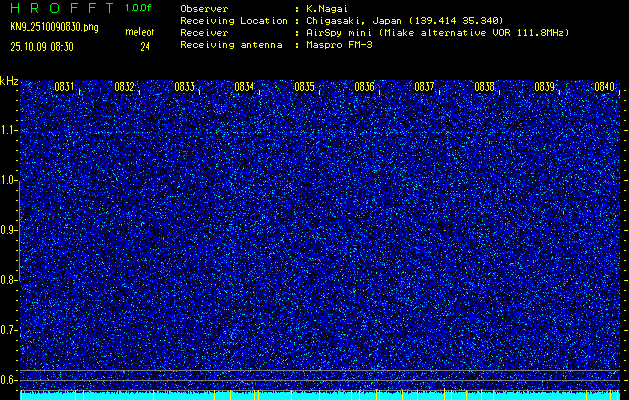629x400 pixels.
Task: Click the 0831 time marker
Action: point(64,87)
